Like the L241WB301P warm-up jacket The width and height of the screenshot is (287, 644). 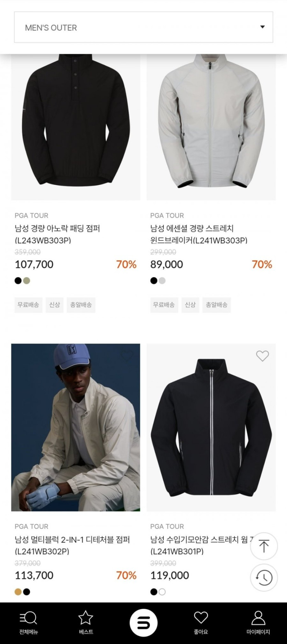[262, 356]
